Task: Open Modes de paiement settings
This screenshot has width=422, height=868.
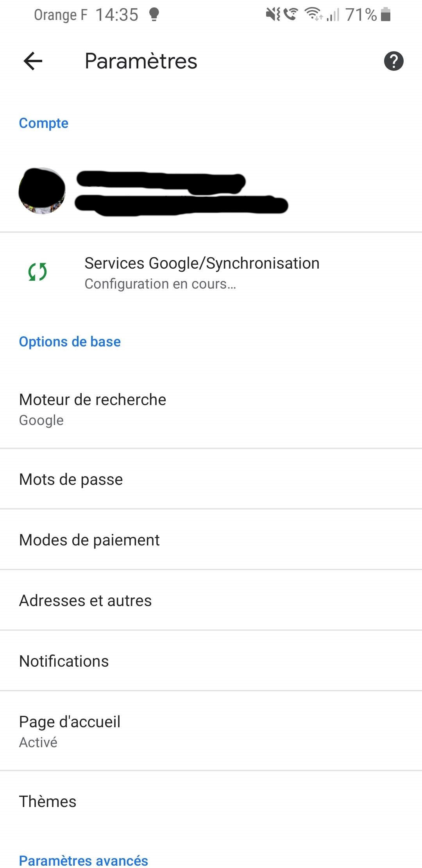Action: [89, 540]
